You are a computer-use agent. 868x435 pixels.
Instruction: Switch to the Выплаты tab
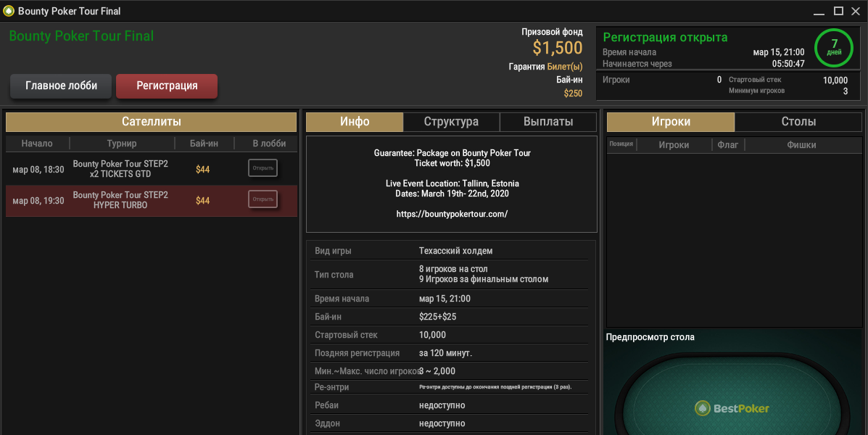tap(548, 122)
